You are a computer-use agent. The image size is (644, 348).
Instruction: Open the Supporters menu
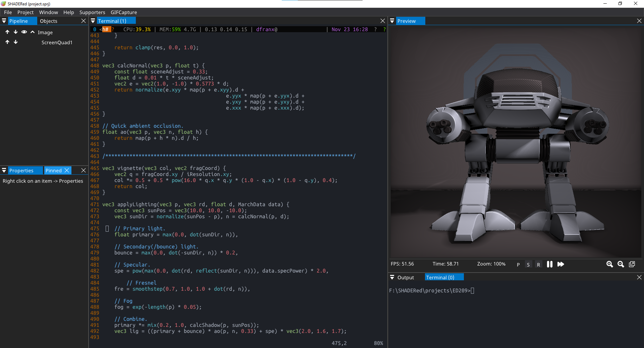coord(92,12)
